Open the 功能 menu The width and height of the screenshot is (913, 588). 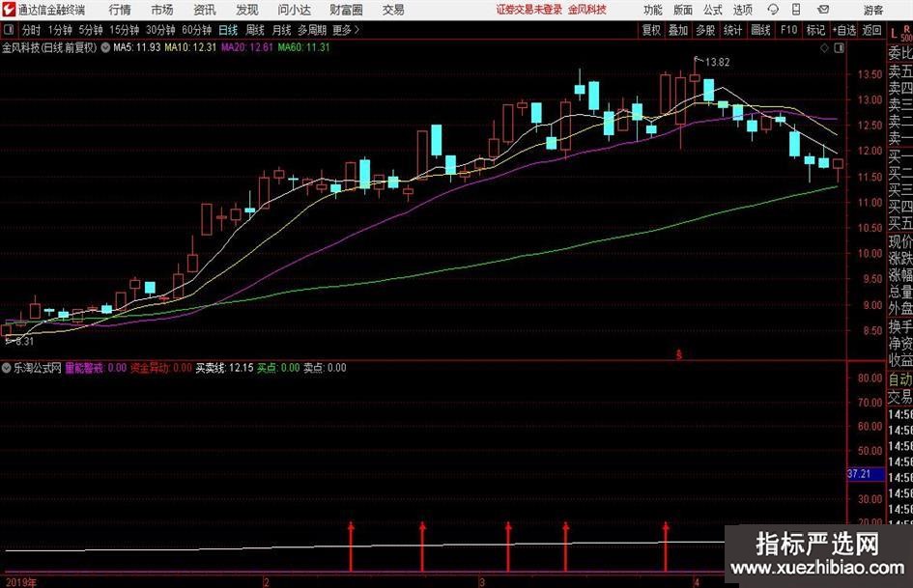click(653, 10)
